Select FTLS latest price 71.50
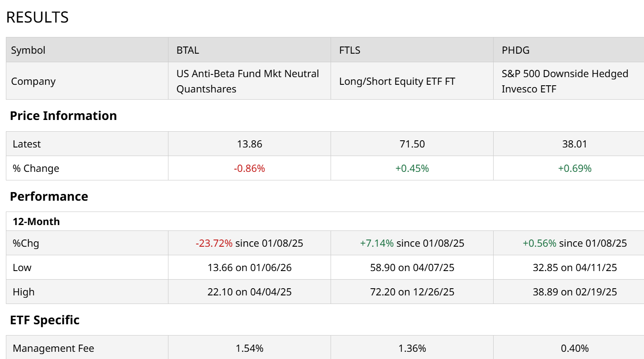This screenshot has height=359, width=644. tap(412, 144)
